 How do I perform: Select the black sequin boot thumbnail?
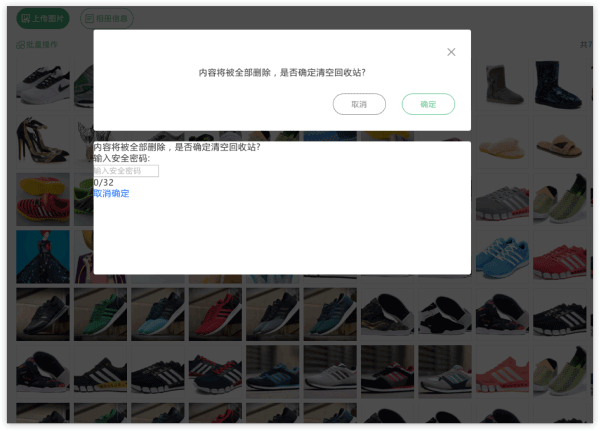(x=559, y=84)
